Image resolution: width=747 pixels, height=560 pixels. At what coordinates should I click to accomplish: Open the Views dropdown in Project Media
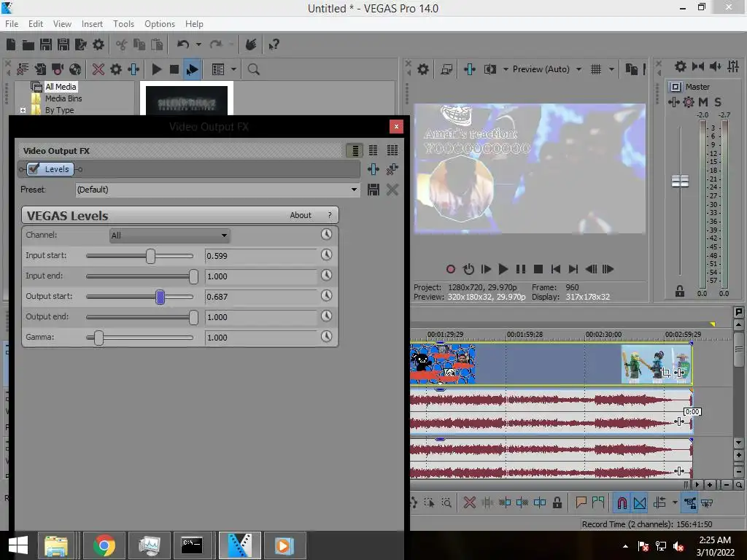[x=233, y=69]
